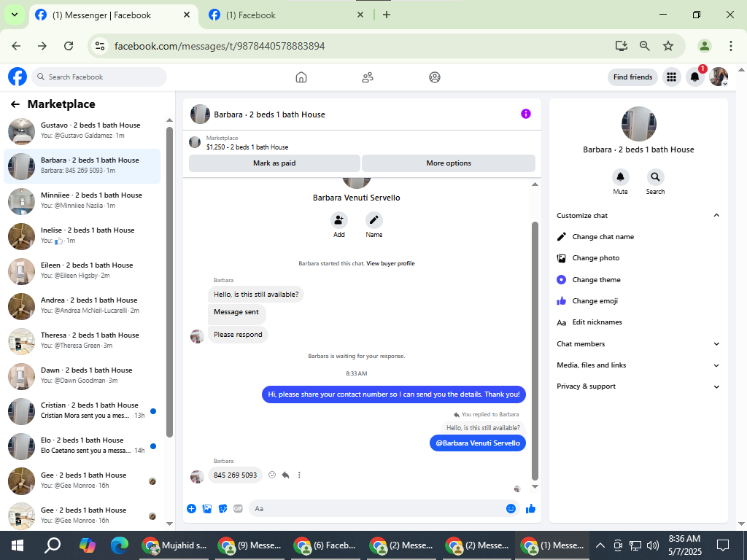Expand the Privacy & support section
This screenshot has width=747, height=560.
[x=638, y=386]
